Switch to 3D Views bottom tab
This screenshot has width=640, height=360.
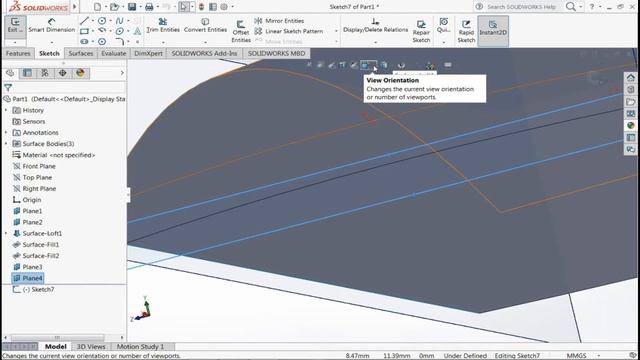(91, 347)
